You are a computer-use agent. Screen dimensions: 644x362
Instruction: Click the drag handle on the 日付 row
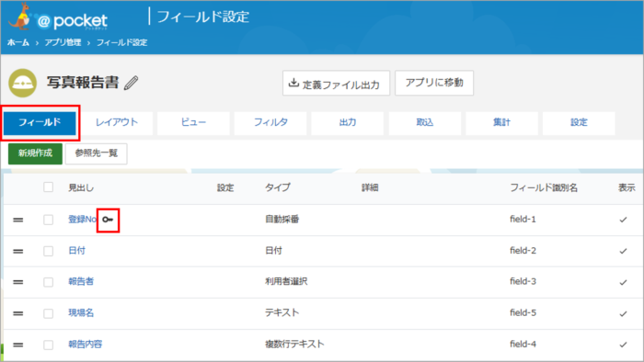(x=18, y=251)
